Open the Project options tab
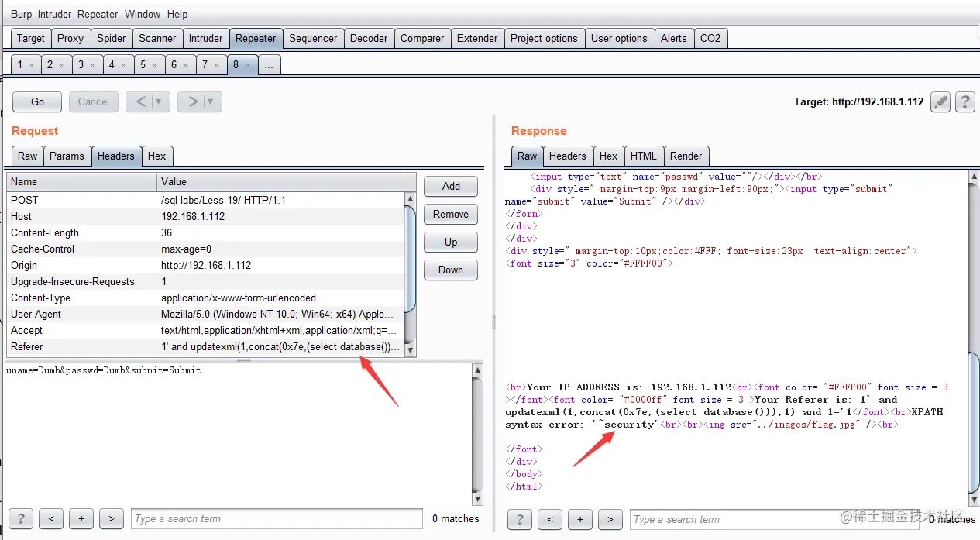 [544, 38]
